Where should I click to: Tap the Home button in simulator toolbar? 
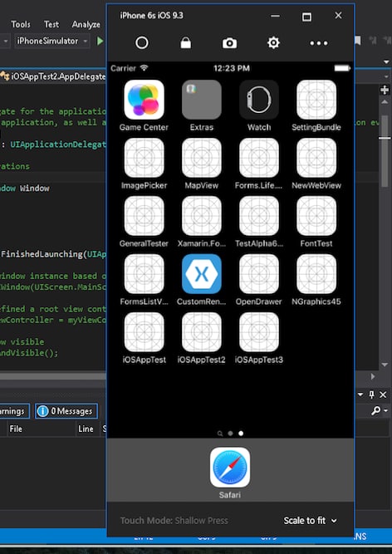(x=142, y=42)
